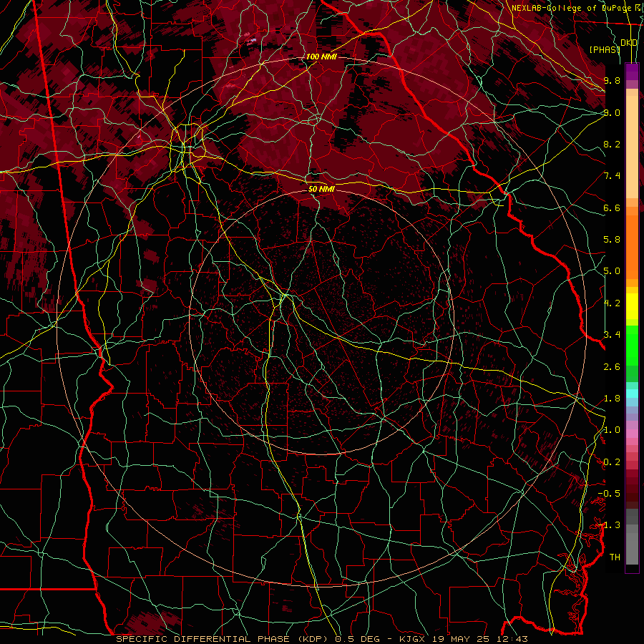The image size is (644, 644).
Task: Click the 50 NMI range ring label
Action: pyautogui.click(x=321, y=189)
